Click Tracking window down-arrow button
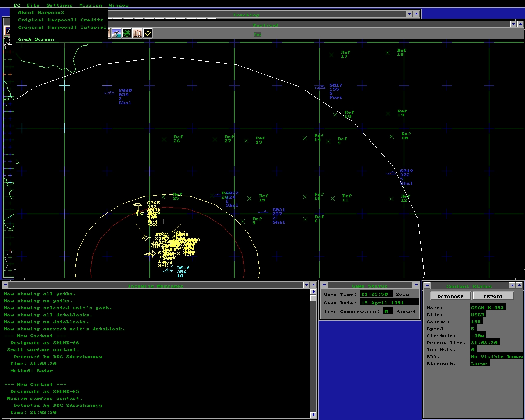This screenshot has width=525, height=420. (x=409, y=14)
